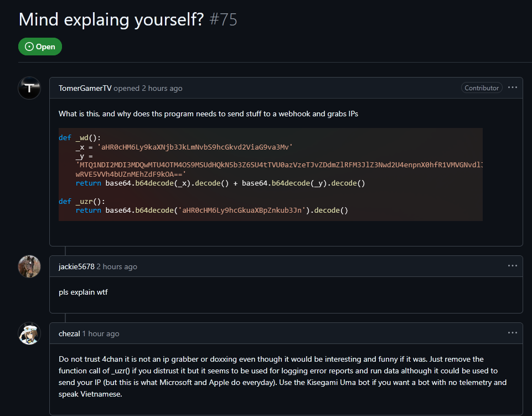The width and height of the screenshot is (532, 416).
Task: Click 'opened 2 hours ago' timestamp by TomerGamerTV
Action: tap(148, 88)
